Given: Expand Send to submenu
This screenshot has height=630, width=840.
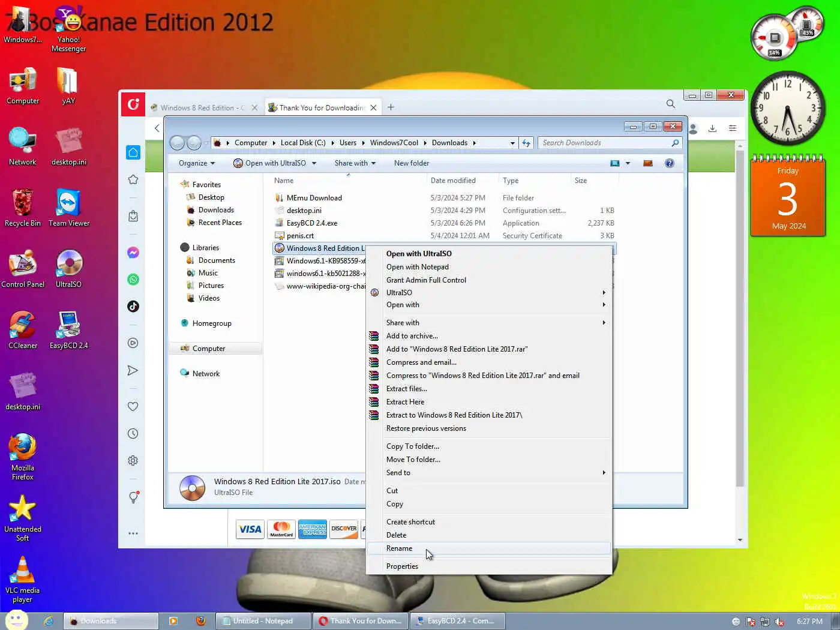Looking at the screenshot, I should coord(489,473).
